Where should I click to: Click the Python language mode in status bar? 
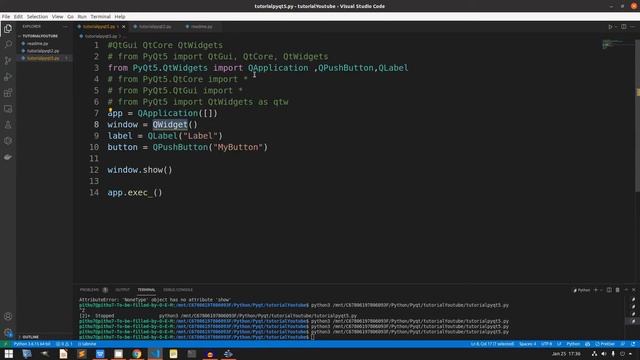pyautogui.click(x=573, y=344)
